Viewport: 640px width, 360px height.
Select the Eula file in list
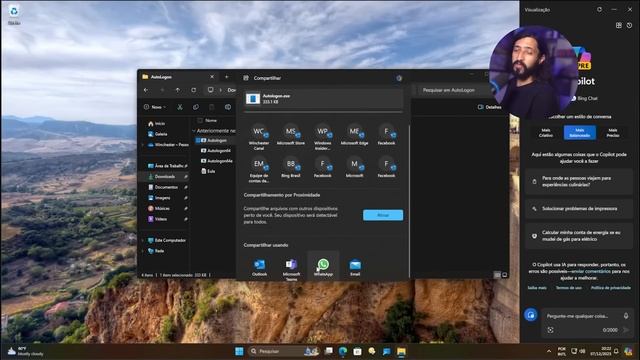(x=208, y=171)
